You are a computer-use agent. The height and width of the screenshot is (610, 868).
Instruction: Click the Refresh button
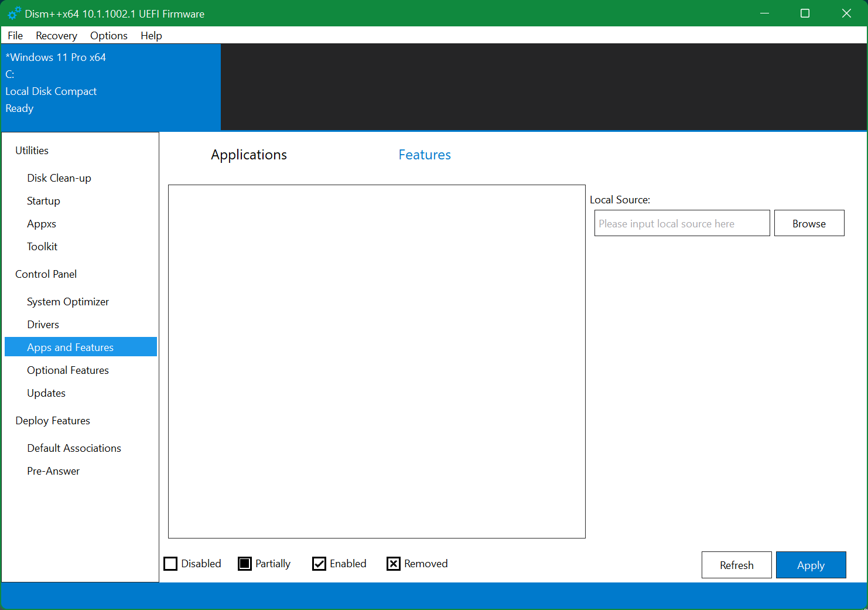point(737,565)
